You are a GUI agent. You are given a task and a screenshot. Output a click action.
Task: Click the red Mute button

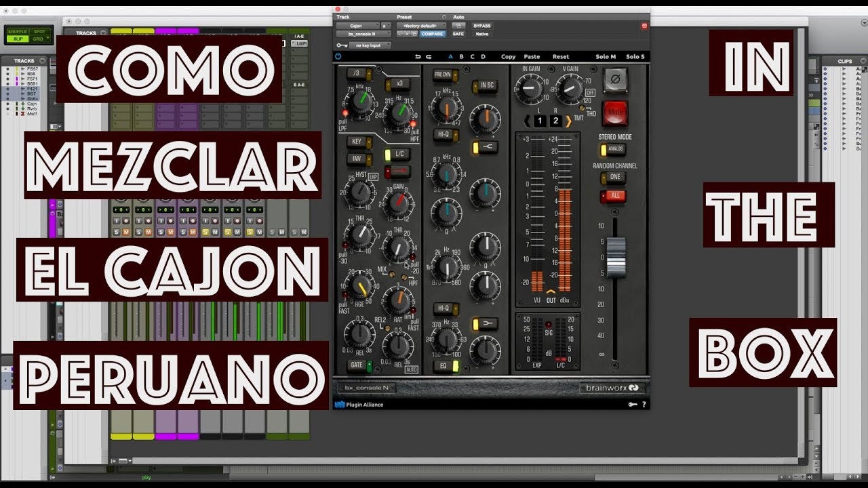coord(615,113)
